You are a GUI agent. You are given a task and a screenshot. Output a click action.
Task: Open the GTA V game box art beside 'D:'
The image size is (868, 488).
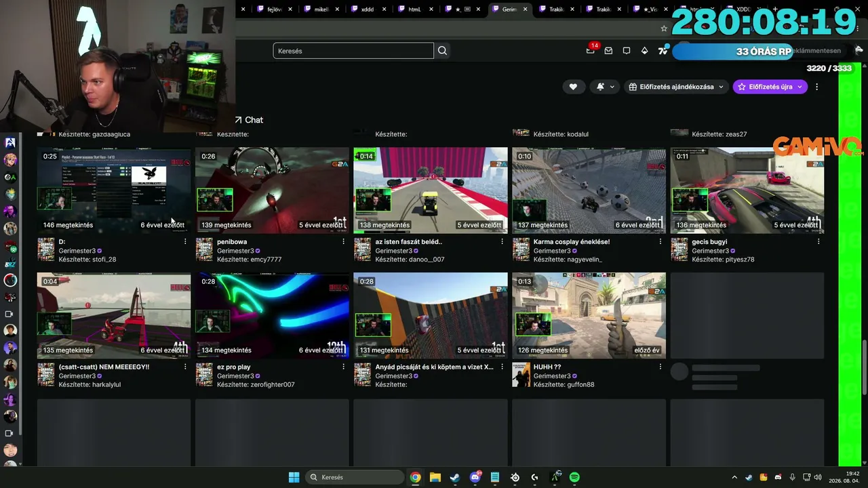click(45, 249)
